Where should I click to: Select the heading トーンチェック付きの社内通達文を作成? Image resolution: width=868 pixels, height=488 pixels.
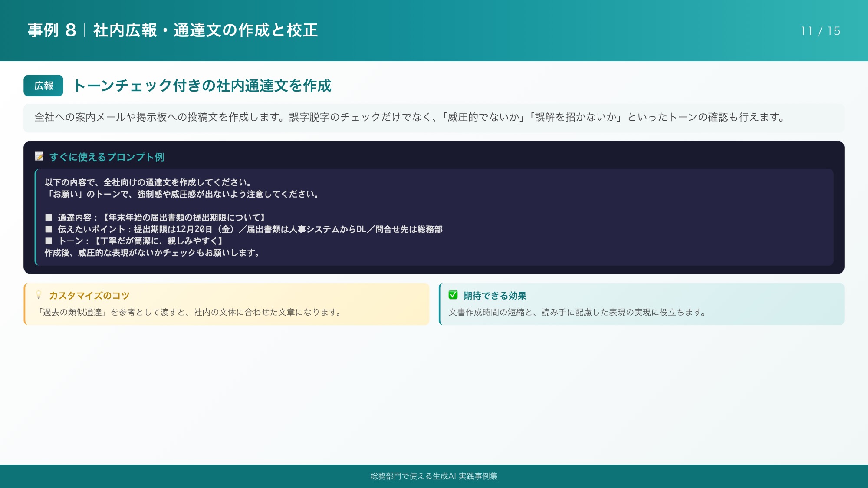pyautogui.click(x=202, y=86)
